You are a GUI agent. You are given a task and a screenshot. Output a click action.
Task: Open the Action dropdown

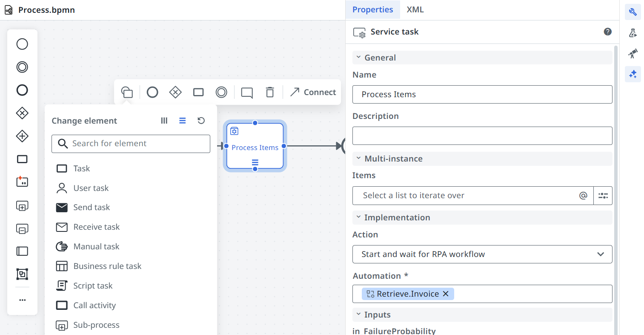pyautogui.click(x=482, y=254)
